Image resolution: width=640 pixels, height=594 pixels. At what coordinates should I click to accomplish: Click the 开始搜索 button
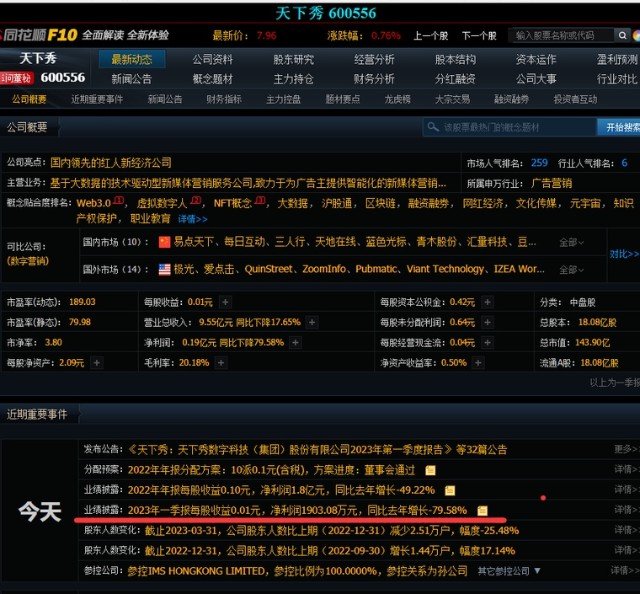pyautogui.click(x=618, y=128)
